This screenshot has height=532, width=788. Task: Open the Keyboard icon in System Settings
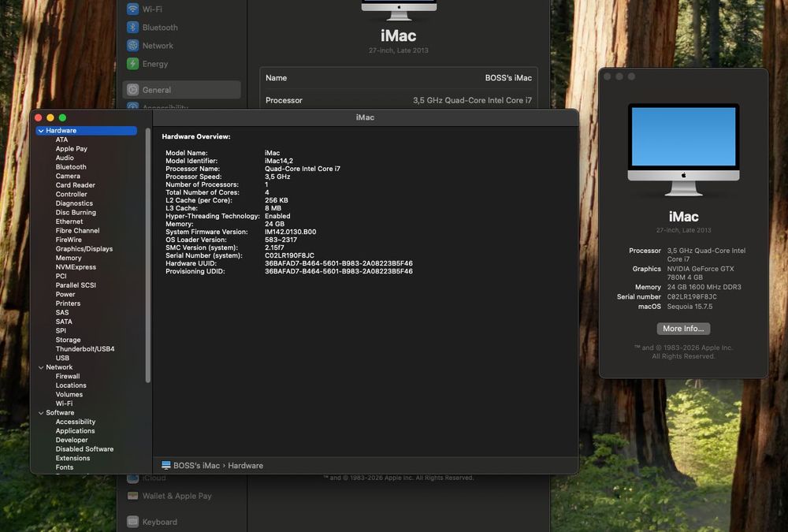(132, 522)
